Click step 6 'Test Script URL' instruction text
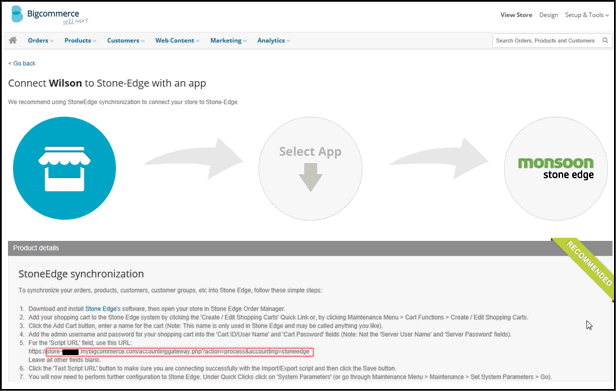Image resolution: width=616 pixels, height=391 pixels. coord(212,369)
